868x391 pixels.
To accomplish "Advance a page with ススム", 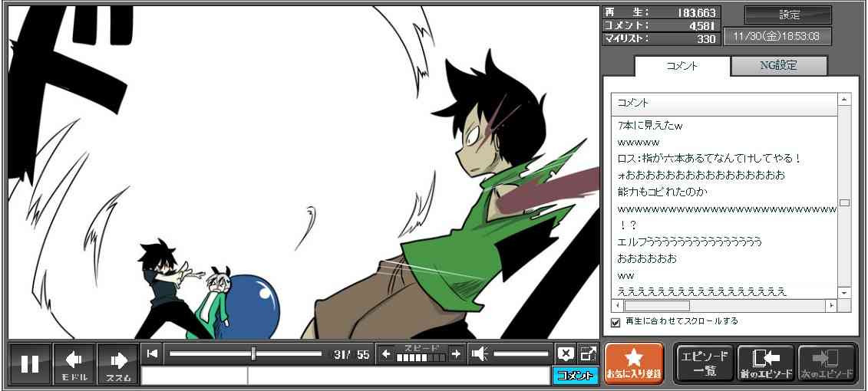I will coord(118,364).
